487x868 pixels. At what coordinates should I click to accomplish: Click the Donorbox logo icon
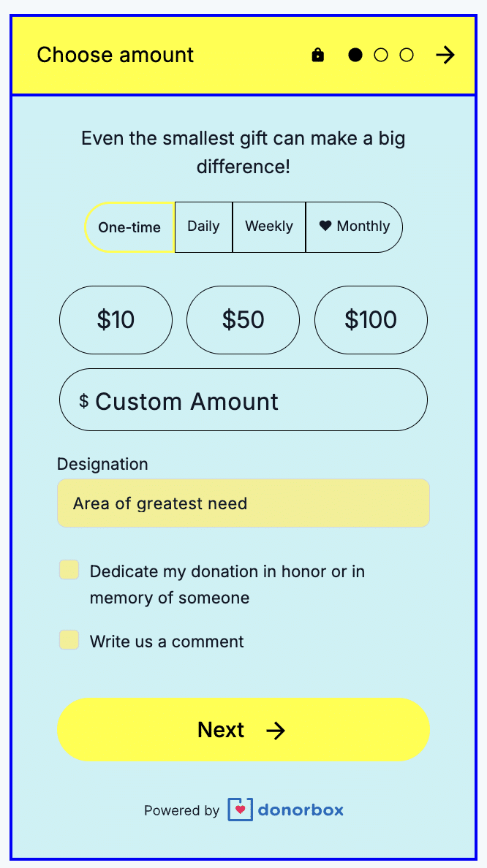point(240,810)
